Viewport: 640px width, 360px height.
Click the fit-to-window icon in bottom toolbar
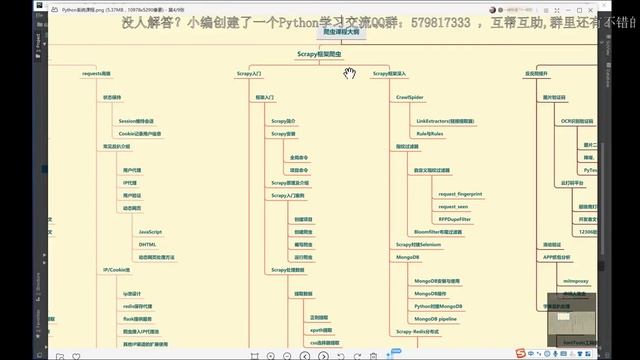(254, 356)
